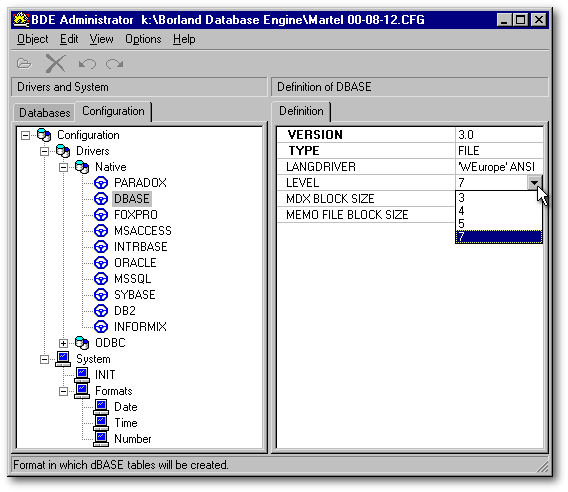Click the Date format icon
The width and height of the screenshot is (568, 492).
pyautogui.click(x=101, y=407)
